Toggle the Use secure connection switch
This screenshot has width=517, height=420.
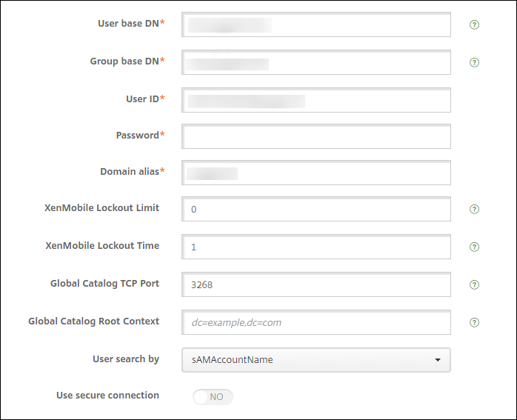(x=213, y=397)
